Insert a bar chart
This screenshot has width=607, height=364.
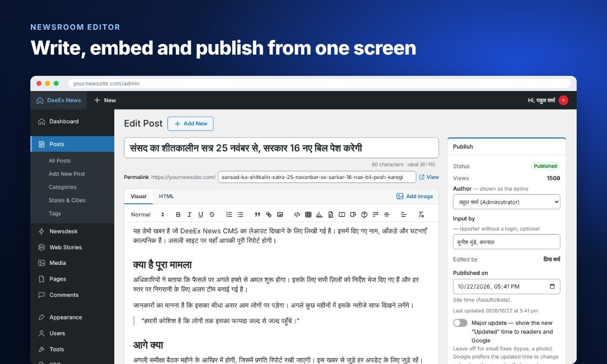coord(319,215)
